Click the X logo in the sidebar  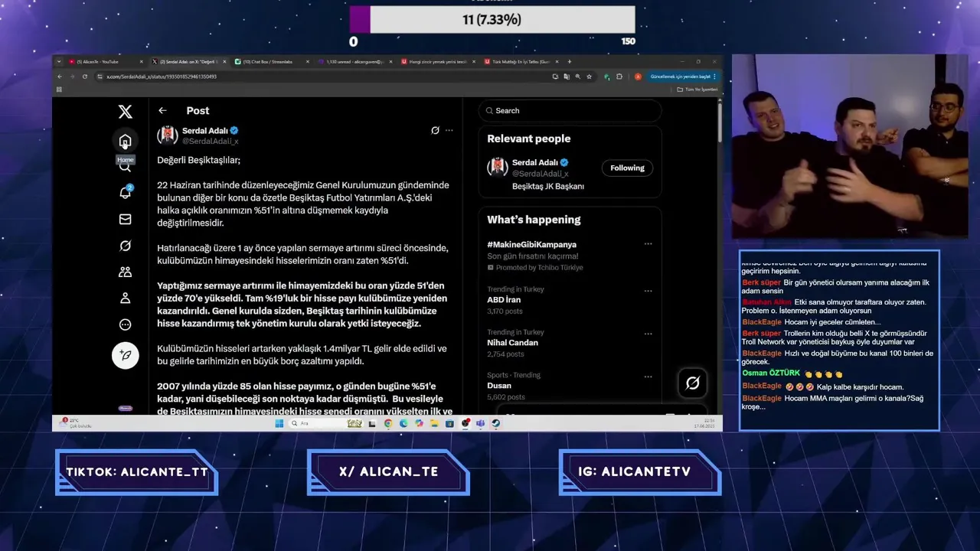[125, 112]
